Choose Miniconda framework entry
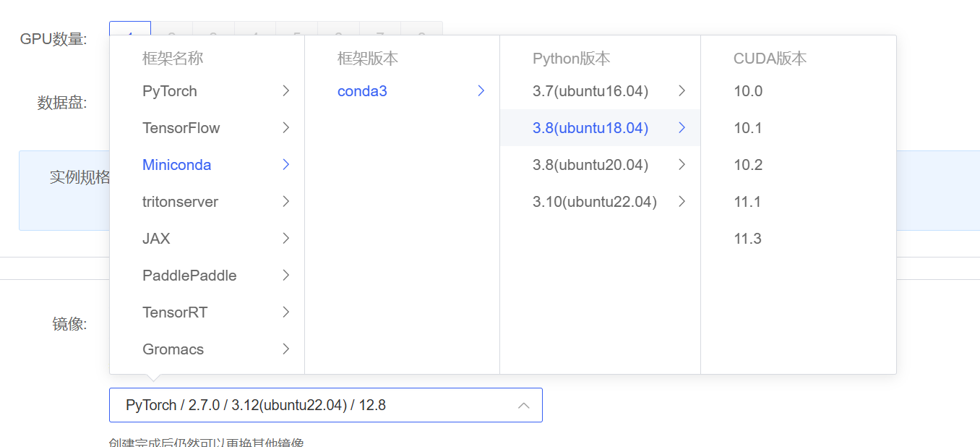 [207, 165]
